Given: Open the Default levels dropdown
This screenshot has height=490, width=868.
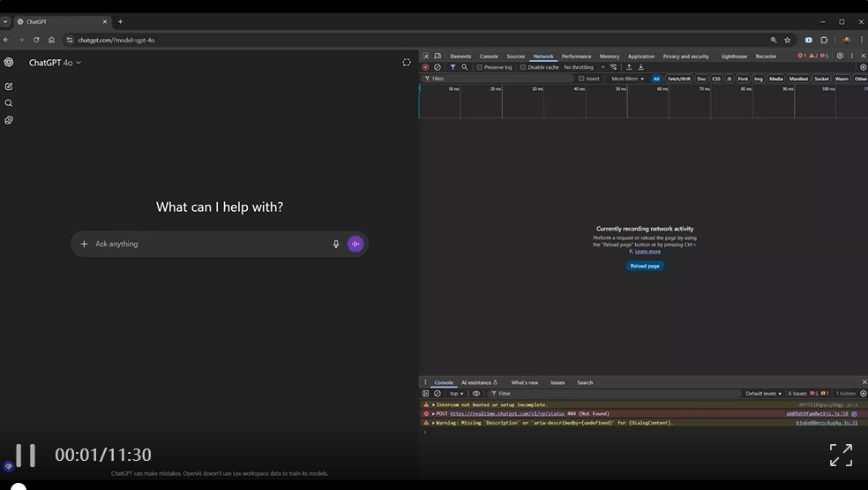Looking at the screenshot, I should tap(763, 394).
